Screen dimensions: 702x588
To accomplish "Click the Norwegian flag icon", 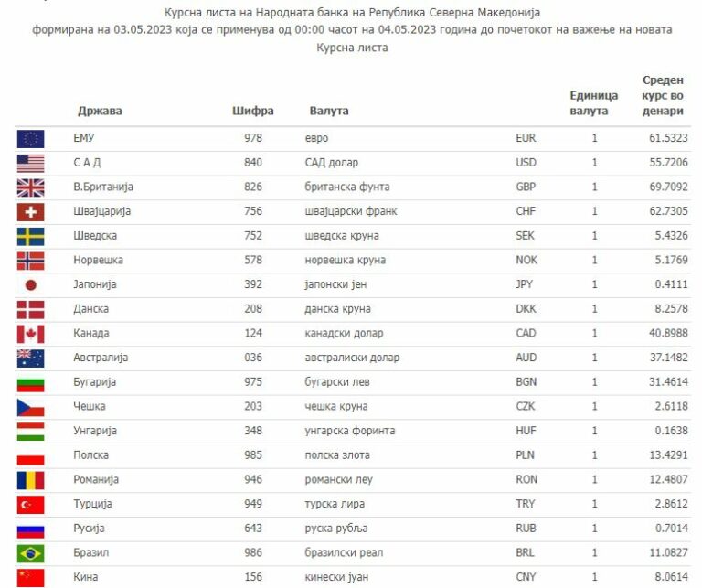I will point(30,260).
